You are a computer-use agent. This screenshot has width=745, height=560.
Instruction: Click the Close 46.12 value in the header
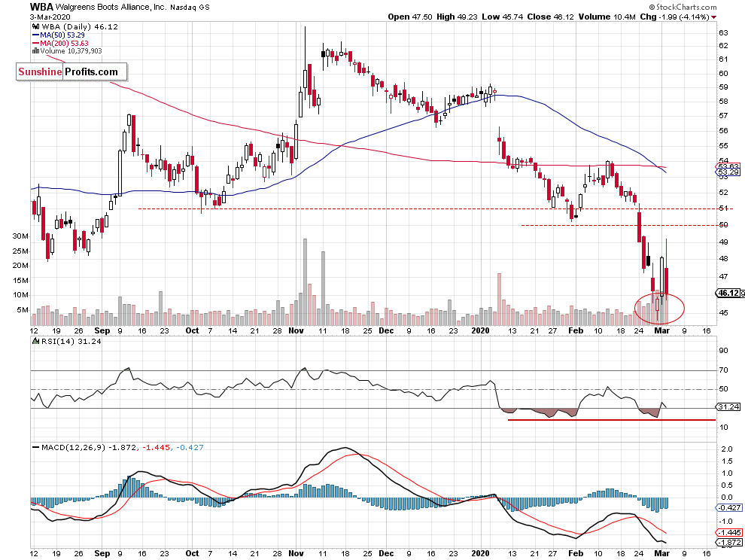[x=550, y=17]
